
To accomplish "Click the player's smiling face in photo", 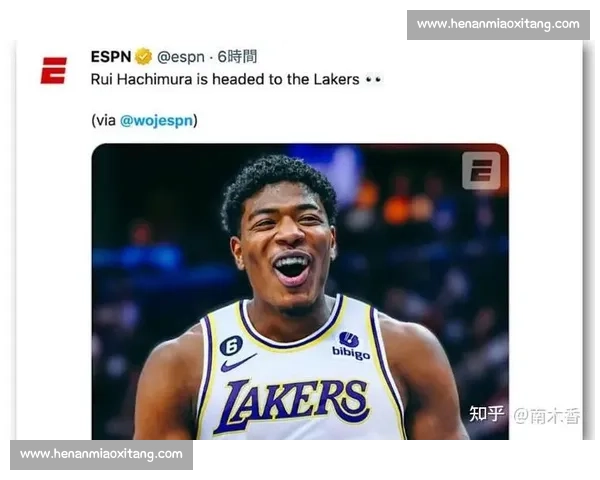I will [287, 245].
